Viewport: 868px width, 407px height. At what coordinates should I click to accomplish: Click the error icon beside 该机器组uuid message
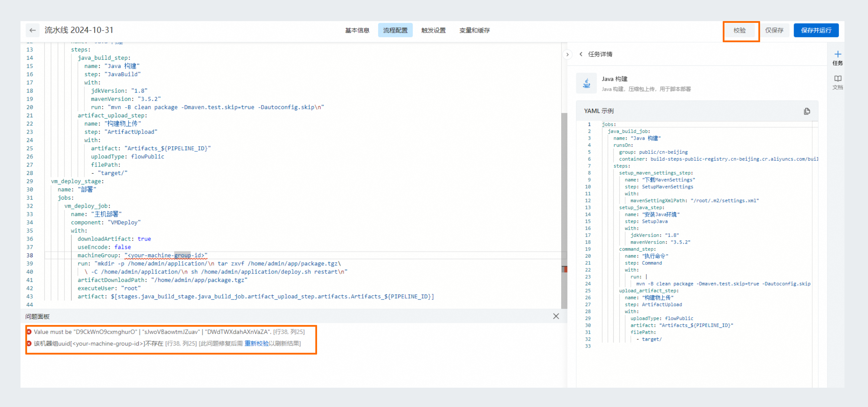(x=29, y=343)
